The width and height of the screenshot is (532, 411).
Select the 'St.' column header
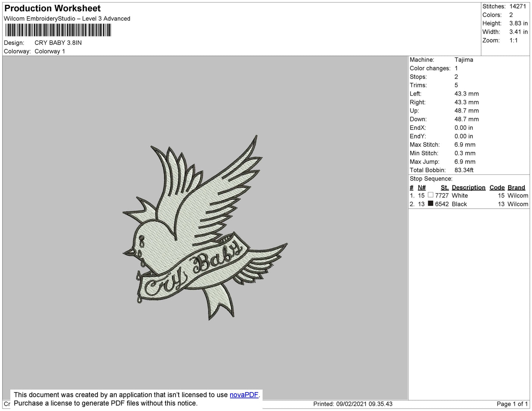tap(445, 187)
